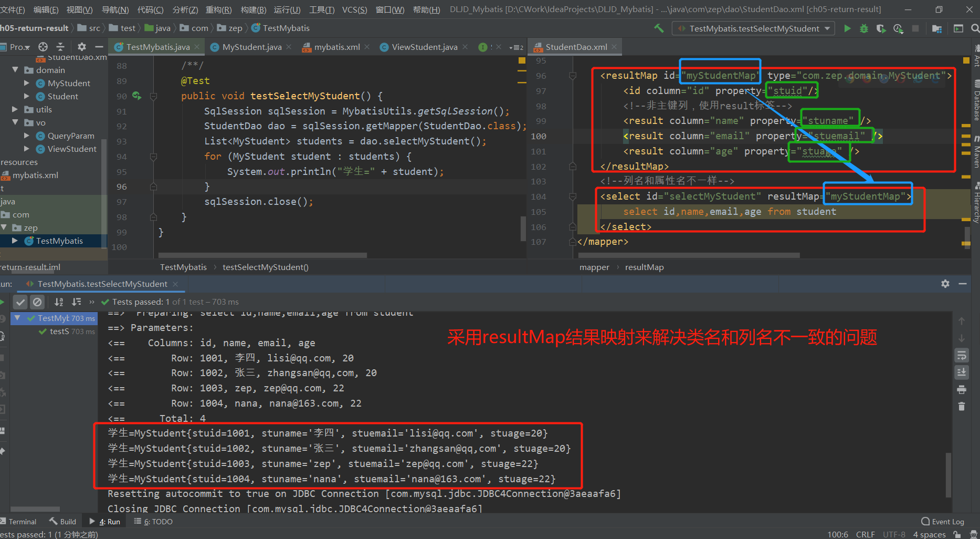Open Run panel settings gear
Image resolution: width=980 pixels, height=539 pixels.
click(945, 284)
